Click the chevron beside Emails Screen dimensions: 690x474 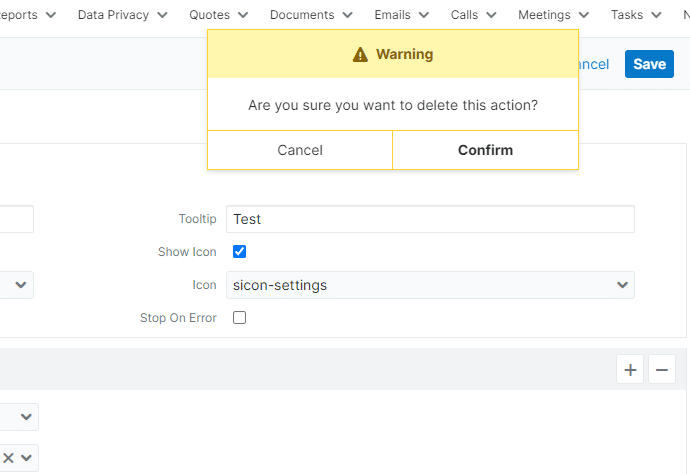pyautogui.click(x=423, y=15)
